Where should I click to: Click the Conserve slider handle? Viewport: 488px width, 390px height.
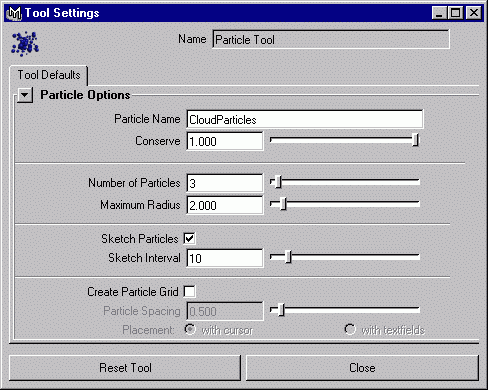(x=415, y=140)
